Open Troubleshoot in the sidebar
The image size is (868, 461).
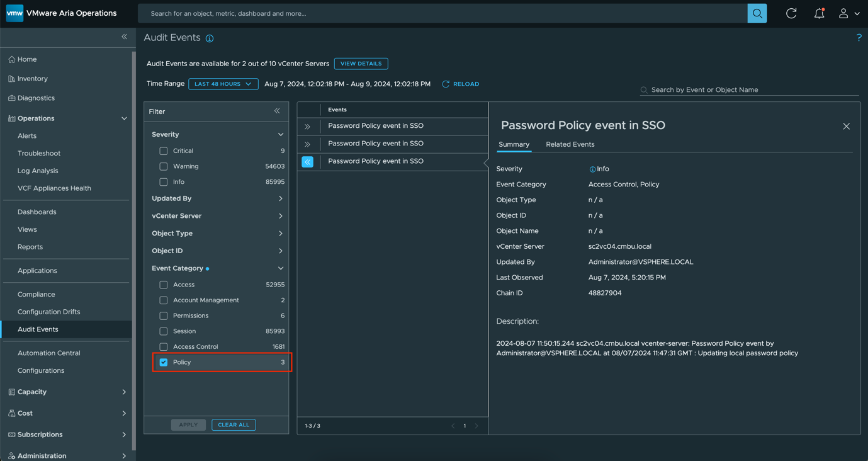point(39,154)
